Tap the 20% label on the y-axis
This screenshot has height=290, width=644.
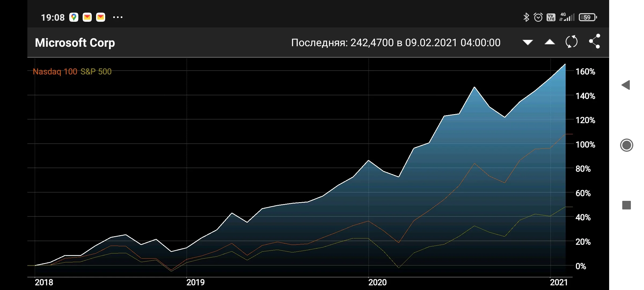click(x=583, y=242)
